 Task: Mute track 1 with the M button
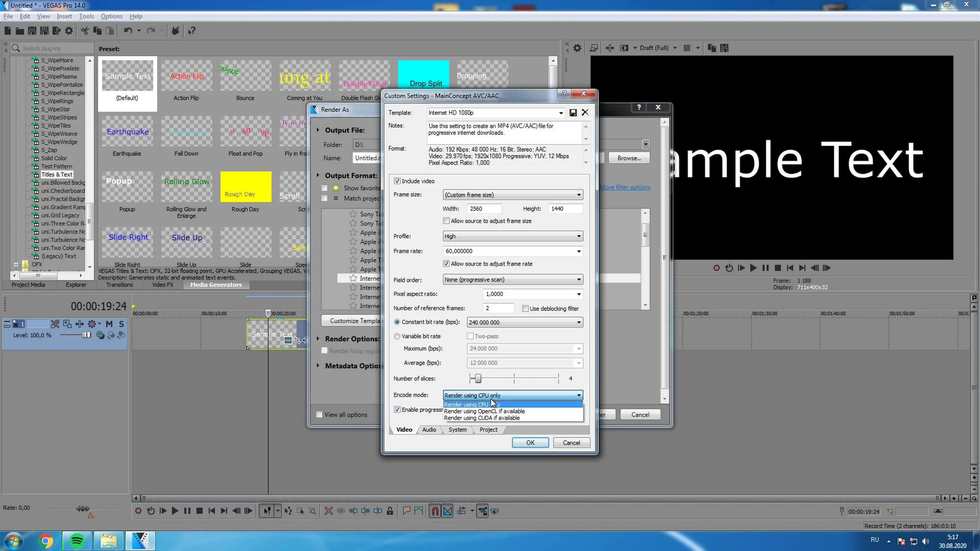(x=109, y=324)
